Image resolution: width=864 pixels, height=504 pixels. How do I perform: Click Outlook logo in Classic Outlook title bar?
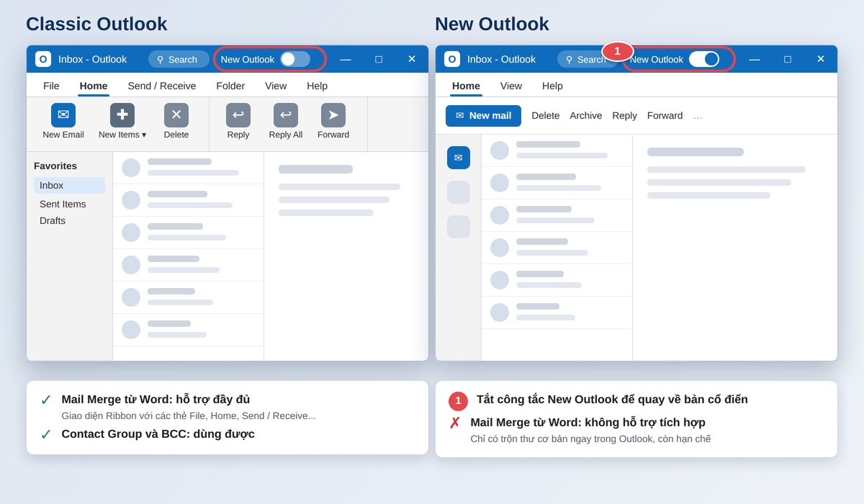click(x=43, y=59)
